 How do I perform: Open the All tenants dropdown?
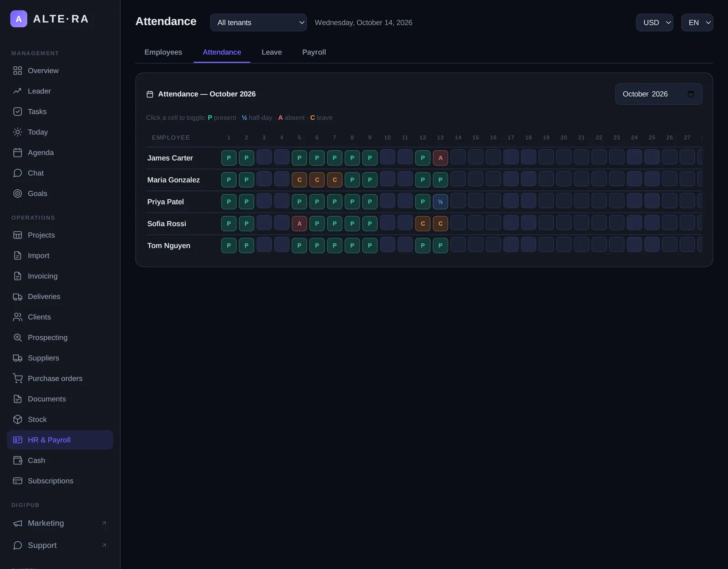tap(258, 22)
